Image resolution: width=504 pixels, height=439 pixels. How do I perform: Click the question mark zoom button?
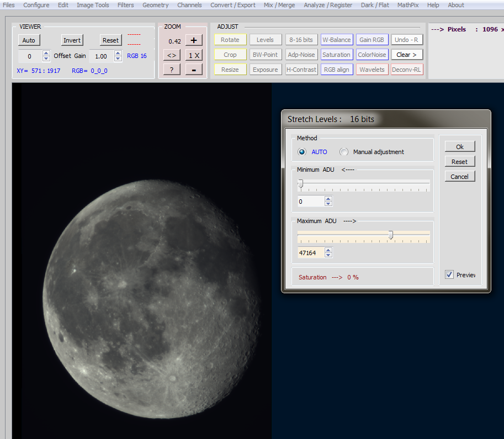(x=172, y=70)
